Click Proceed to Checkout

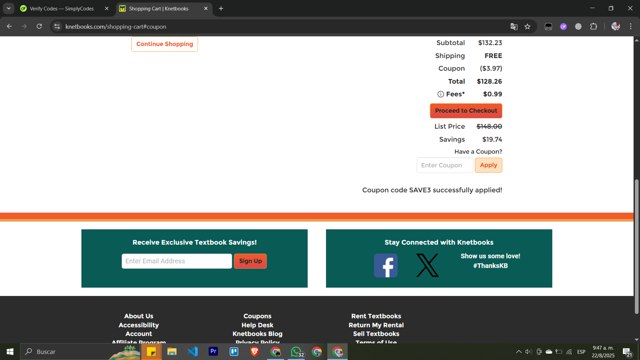(466, 111)
